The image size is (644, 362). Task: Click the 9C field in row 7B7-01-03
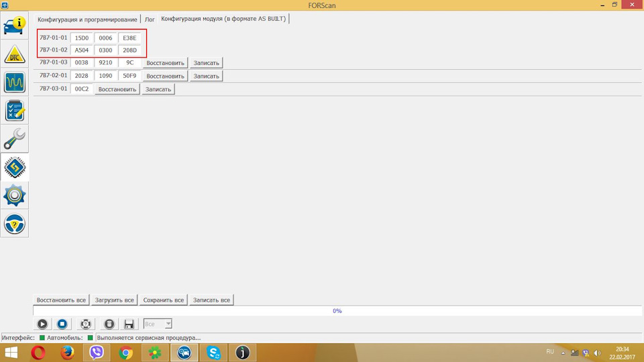pyautogui.click(x=129, y=63)
